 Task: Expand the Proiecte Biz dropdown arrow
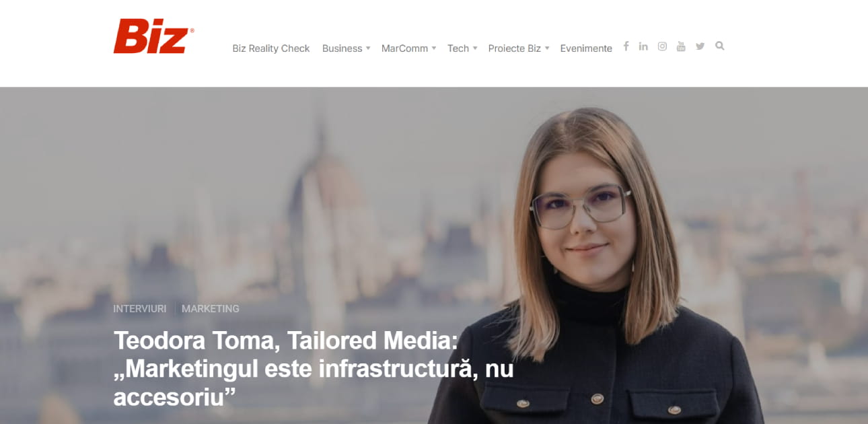click(x=547, y=48)
